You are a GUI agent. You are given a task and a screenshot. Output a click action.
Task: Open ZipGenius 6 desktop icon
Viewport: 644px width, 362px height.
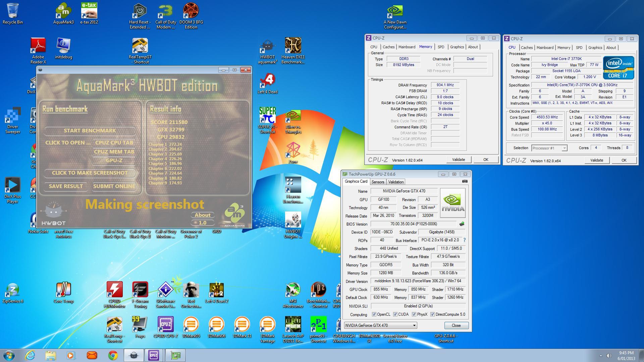12,293
